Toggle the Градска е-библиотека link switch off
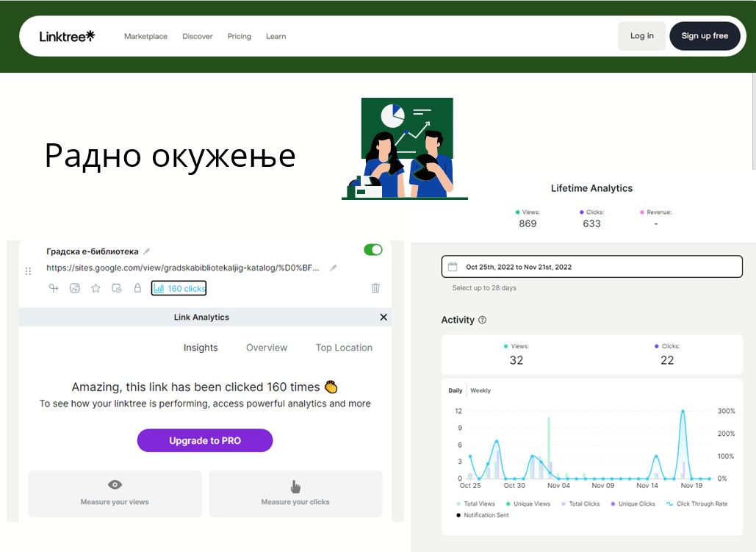 point(373,249)
